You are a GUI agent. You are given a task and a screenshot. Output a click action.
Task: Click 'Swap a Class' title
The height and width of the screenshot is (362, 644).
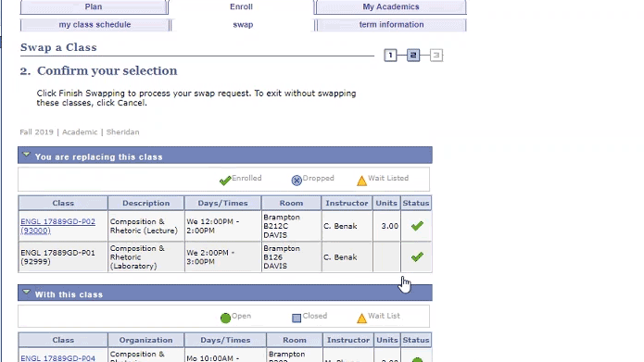58,47
